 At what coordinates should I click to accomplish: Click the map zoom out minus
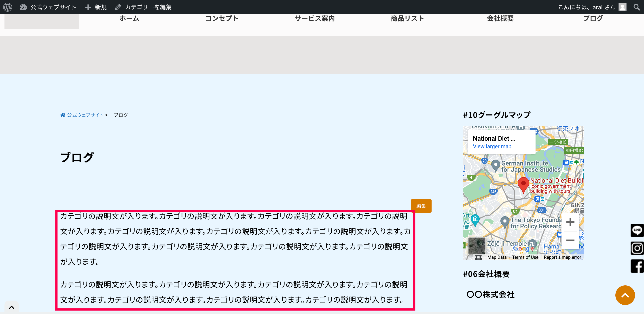[x=570, y=240]
